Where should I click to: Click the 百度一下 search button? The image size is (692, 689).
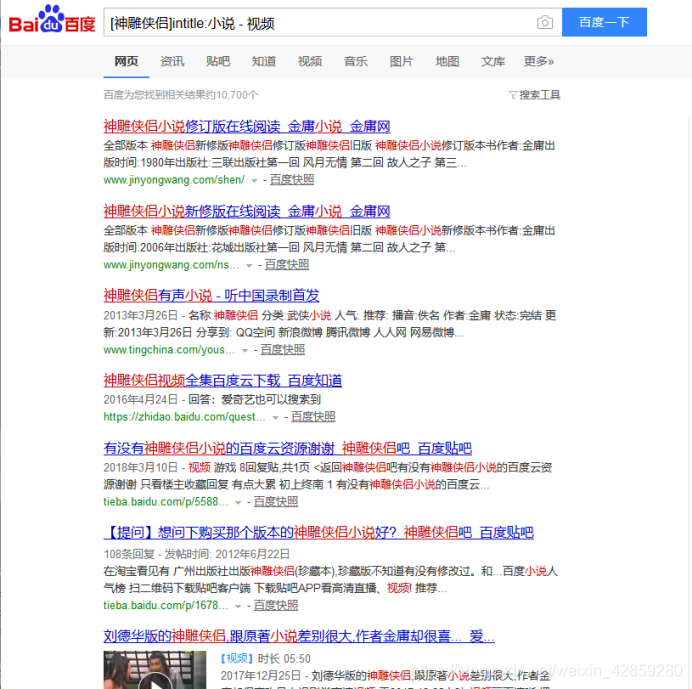(x=604, y=22)
